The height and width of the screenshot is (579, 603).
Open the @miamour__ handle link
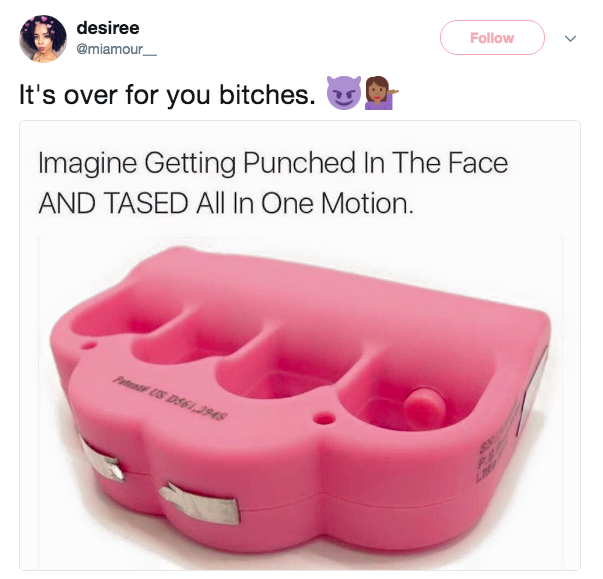pos(117,50)
